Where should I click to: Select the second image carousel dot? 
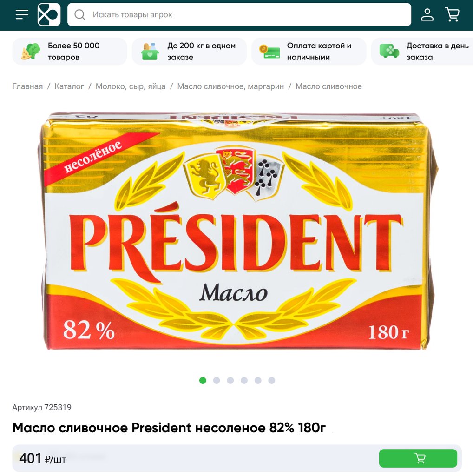[x=217, y=380]
